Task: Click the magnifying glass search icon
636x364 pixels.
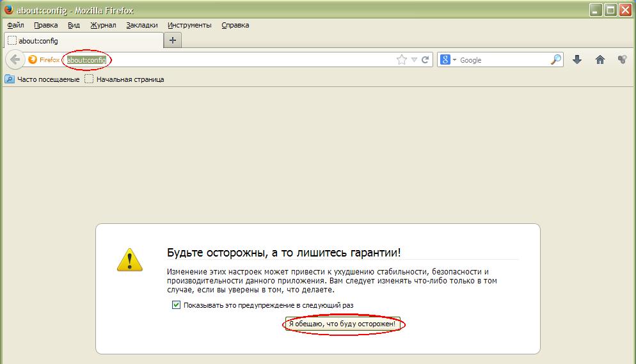Action: [556, 60]
